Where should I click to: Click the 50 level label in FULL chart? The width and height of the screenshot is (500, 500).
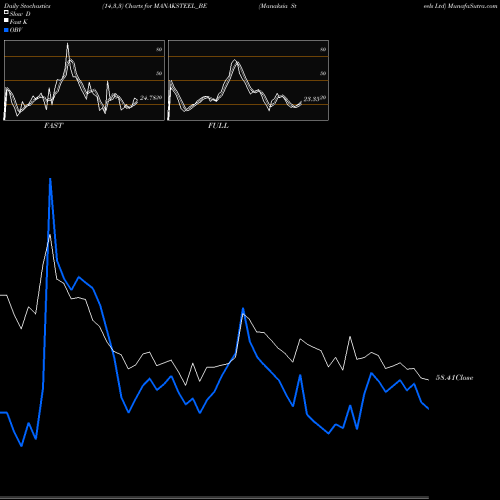(x=323, y=73)
